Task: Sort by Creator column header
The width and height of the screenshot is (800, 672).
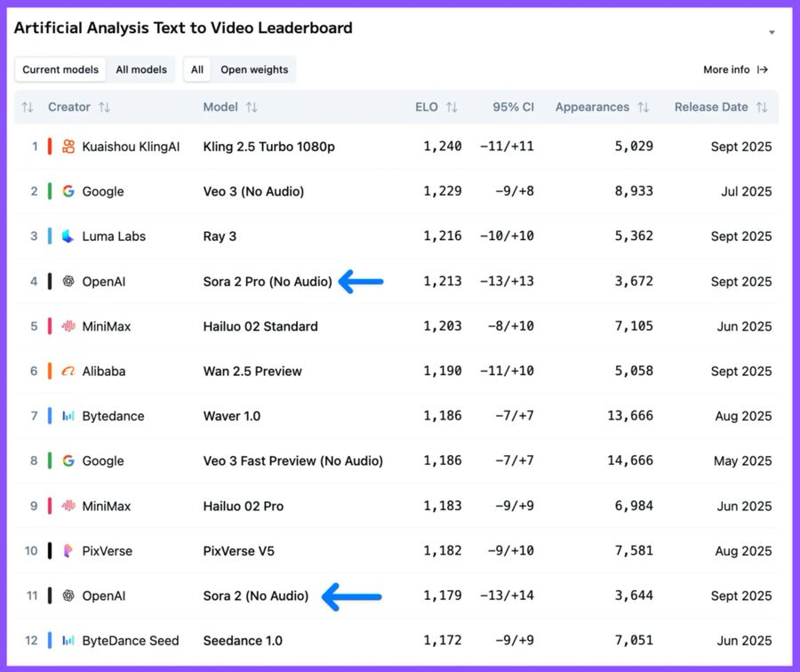Action: [x=68, y=108]
